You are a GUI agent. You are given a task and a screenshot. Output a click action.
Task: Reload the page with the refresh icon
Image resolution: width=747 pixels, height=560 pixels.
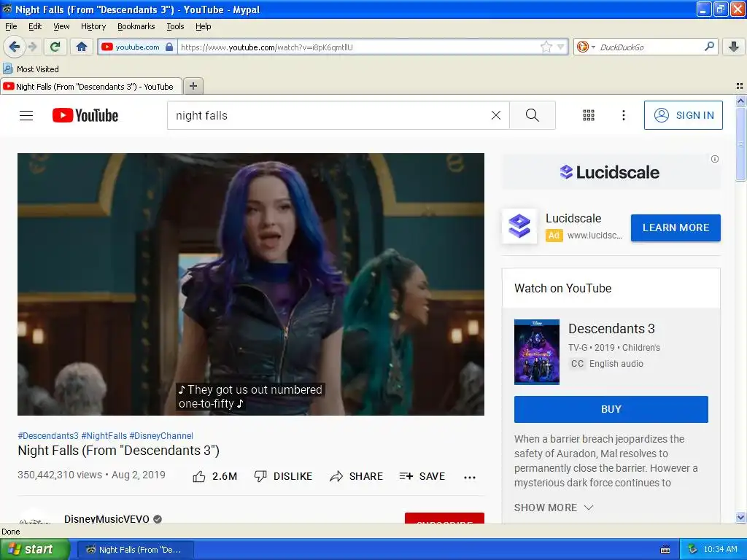(x=55, y=47)
